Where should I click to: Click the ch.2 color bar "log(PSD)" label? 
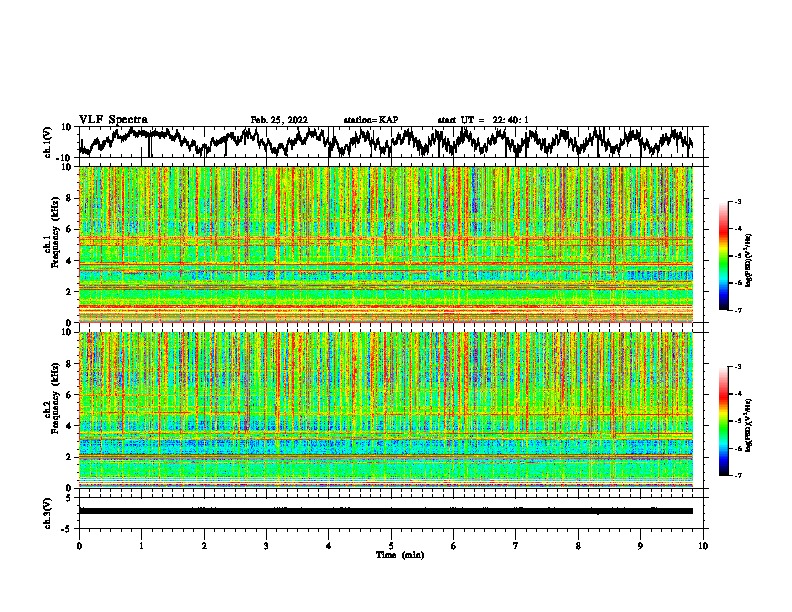748,425
